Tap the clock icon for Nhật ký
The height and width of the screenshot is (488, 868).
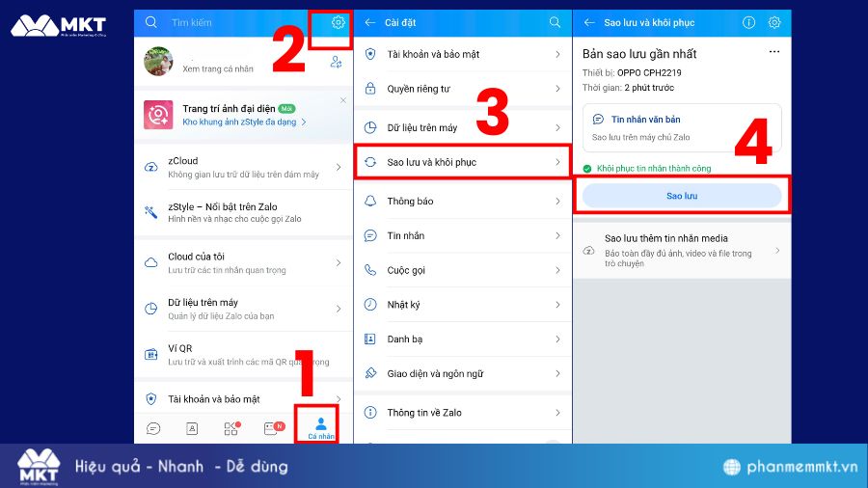370,305
